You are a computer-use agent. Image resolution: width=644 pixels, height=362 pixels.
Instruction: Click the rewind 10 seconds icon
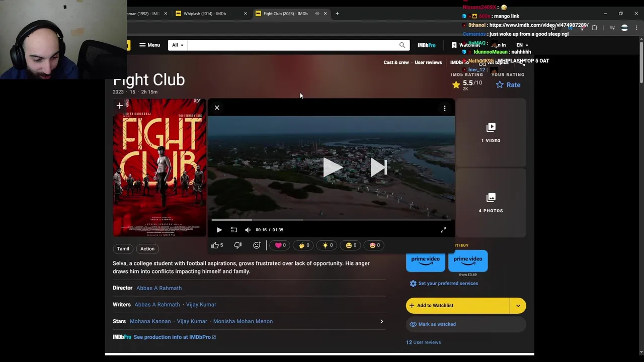click(x=234, y=230)
